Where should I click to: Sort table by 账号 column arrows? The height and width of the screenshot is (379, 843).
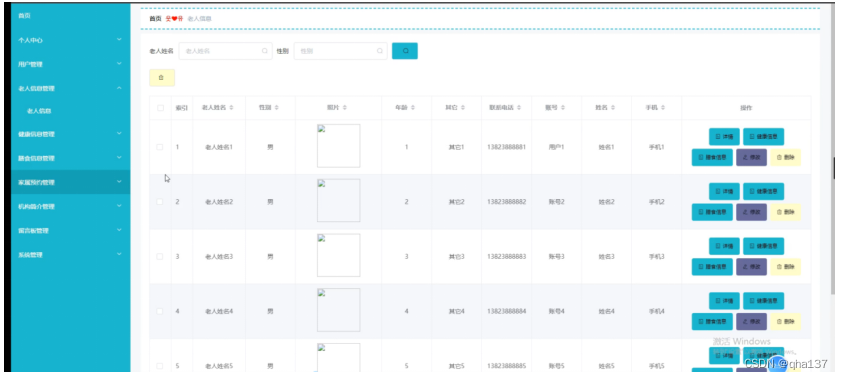[x=563, y=108]
